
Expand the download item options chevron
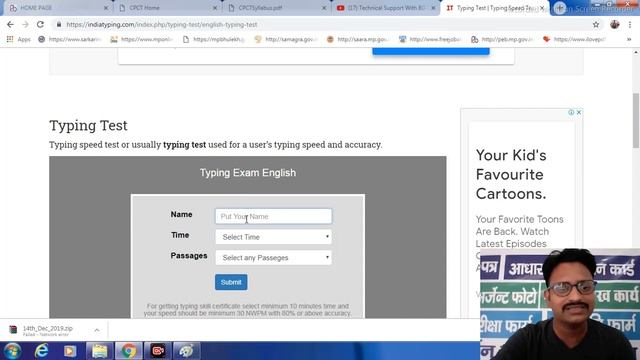pos(97,330)
